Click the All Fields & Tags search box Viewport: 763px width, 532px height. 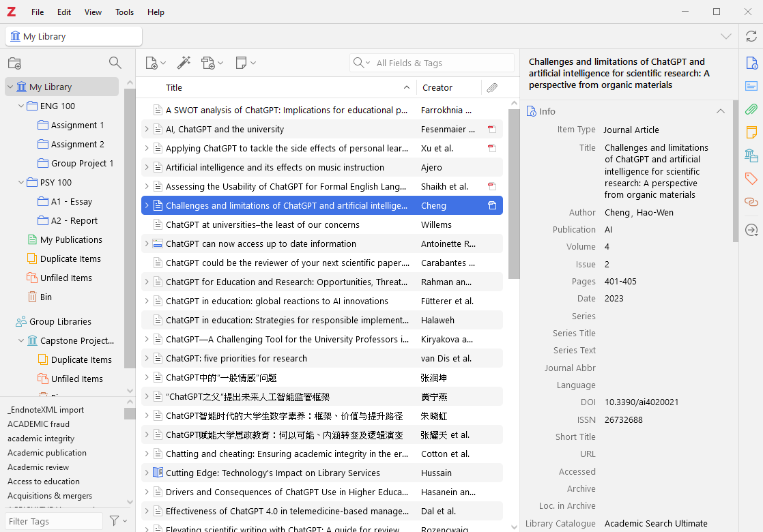click(x=440, y=63)
